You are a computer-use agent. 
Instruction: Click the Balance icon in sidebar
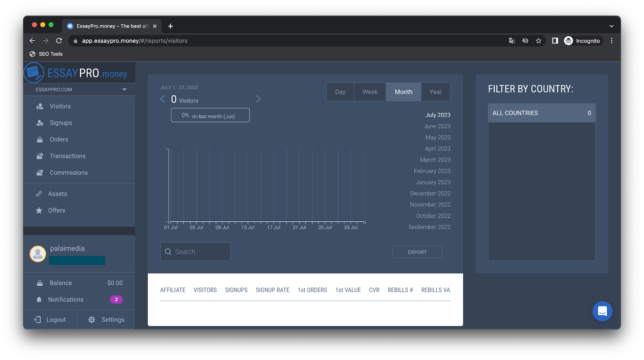40,283
